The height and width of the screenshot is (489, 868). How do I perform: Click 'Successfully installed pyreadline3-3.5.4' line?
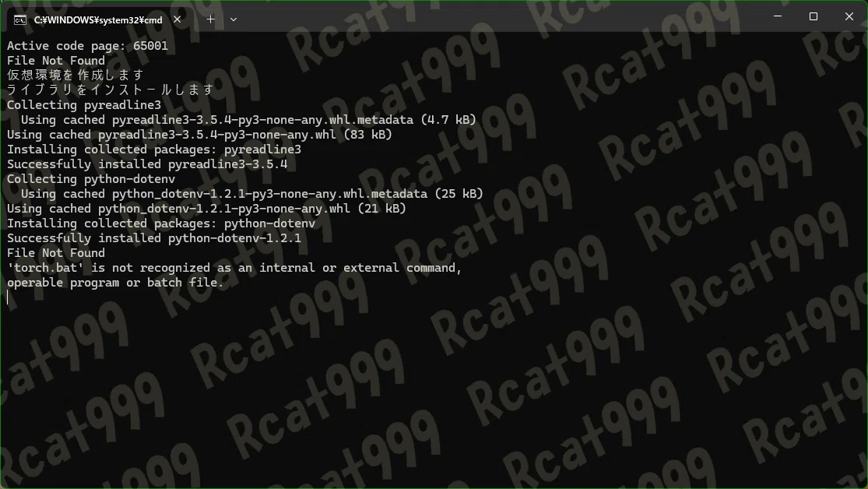[x=147, y=164]
